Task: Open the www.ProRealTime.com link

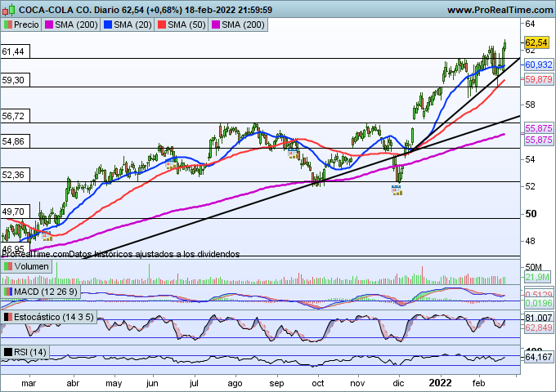Action: click(500, 10)
